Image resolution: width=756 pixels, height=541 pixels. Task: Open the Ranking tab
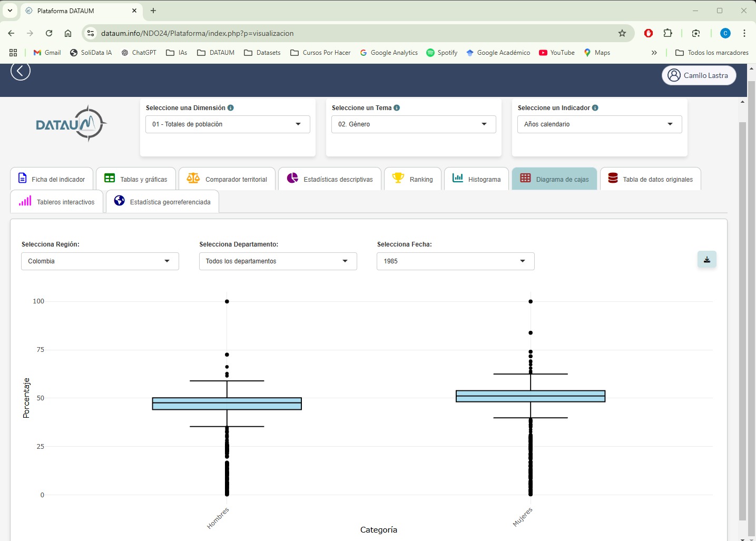pos(413,179)
